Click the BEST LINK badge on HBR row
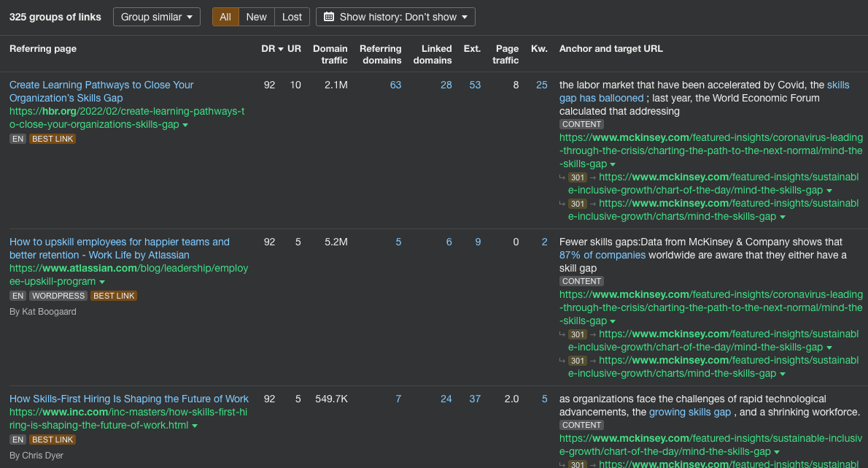 tap(53, 139)
